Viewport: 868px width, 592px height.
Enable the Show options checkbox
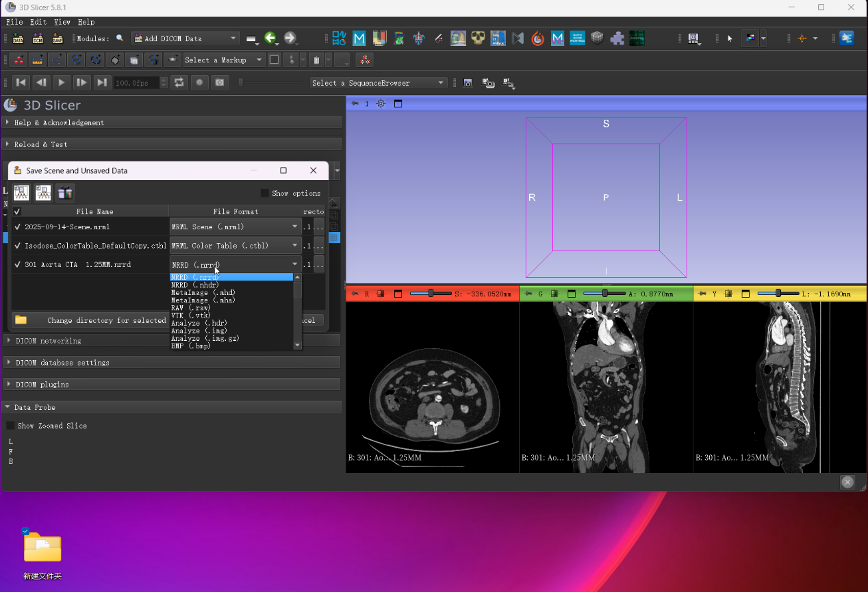pyautogui.click(x=265, y=193)
